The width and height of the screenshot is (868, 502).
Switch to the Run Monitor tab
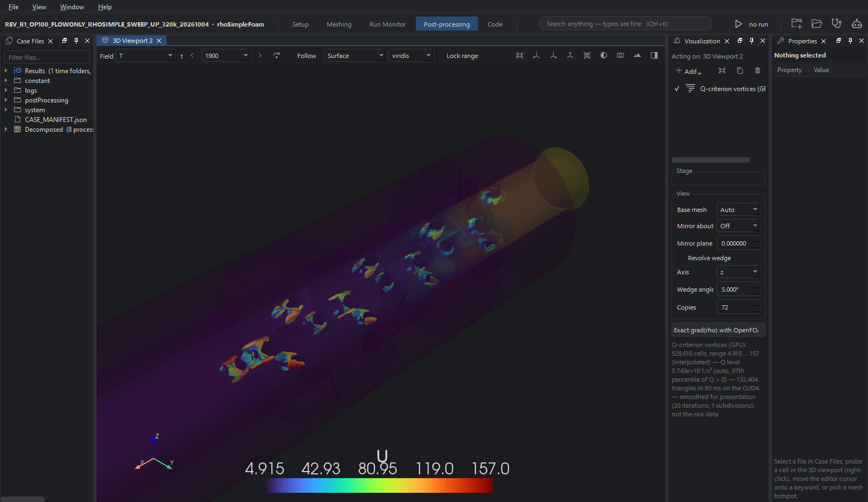click(387, 24)
